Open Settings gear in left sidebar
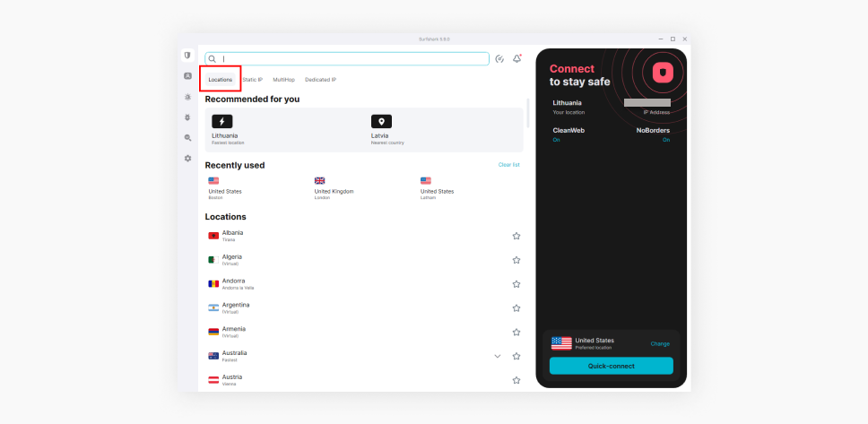 coord(187,158)
